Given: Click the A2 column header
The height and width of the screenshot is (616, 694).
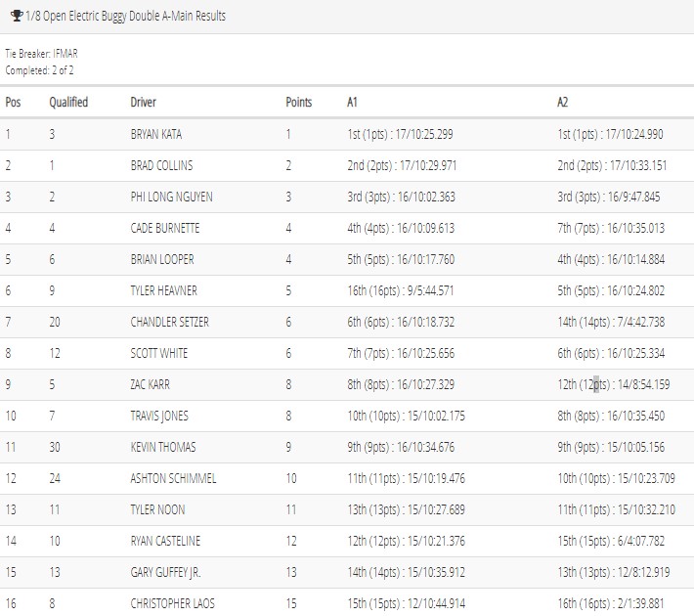Looking at the screenshot, I should (x=562, y=103).
